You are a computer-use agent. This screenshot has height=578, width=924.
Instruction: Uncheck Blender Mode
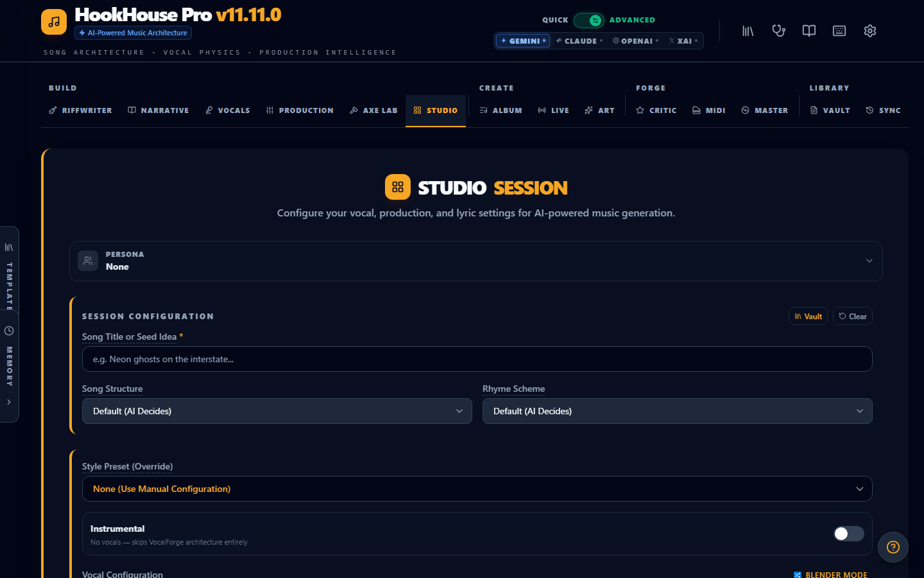click(x=798, y=575)
